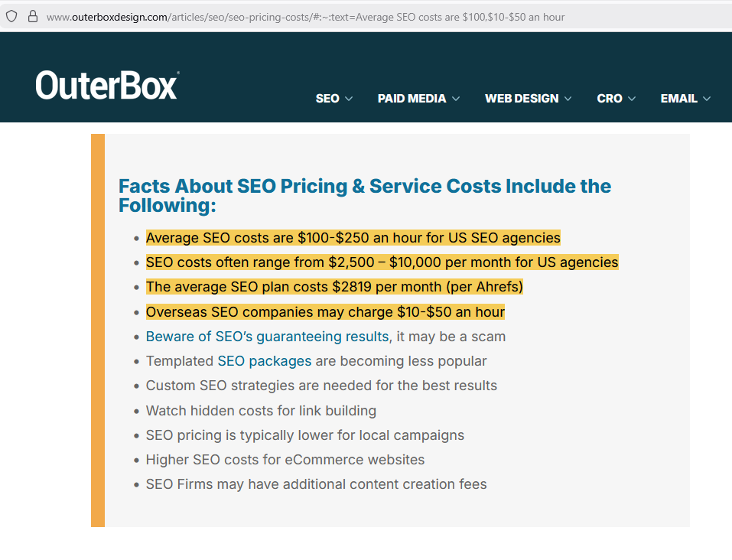Expand the chevron next to EMAIL

[707, 99]
